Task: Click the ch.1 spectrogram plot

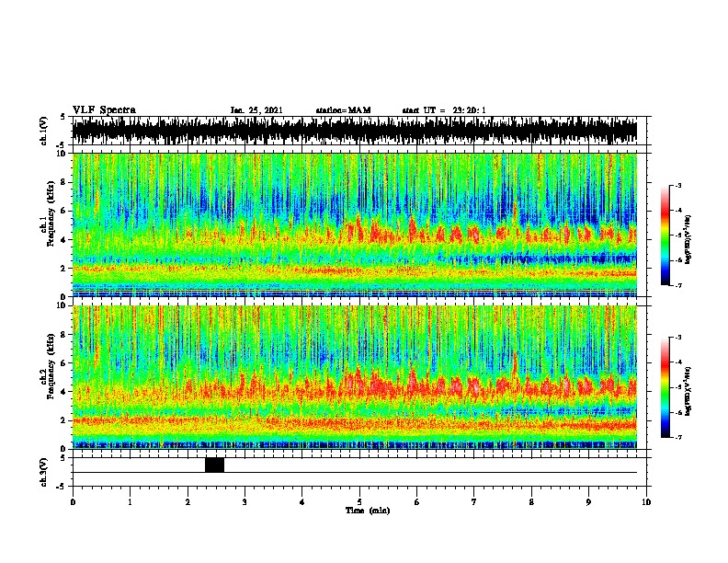Action: (x=355, y=224)
